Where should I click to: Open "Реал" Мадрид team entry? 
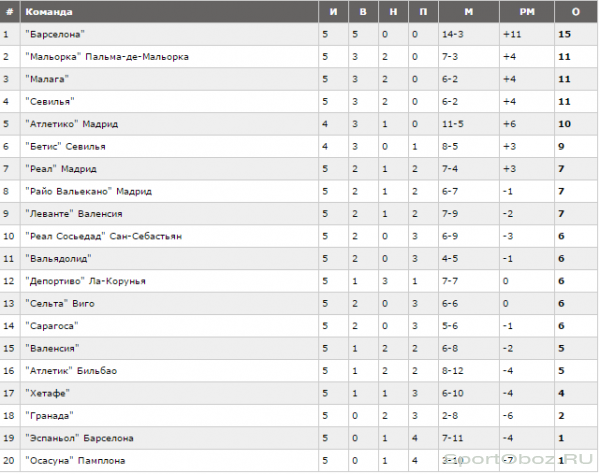(x=61, y=169)
